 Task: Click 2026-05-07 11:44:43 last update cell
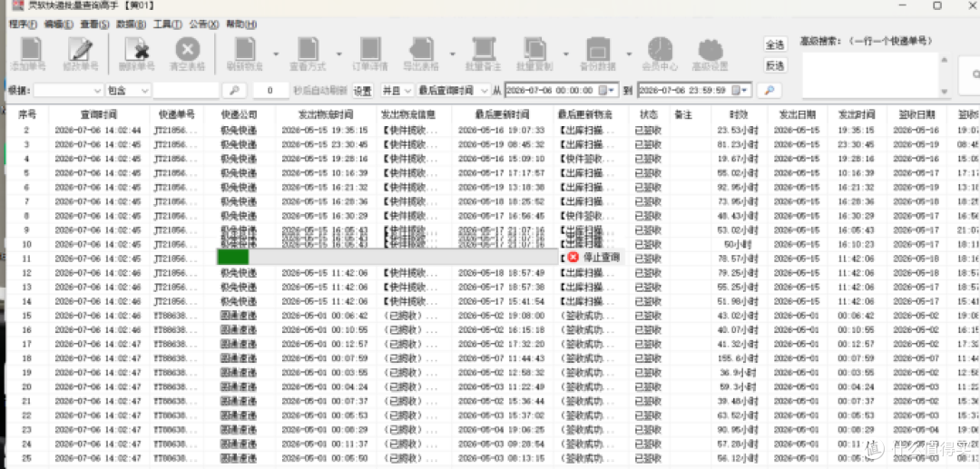click(501, 358)
